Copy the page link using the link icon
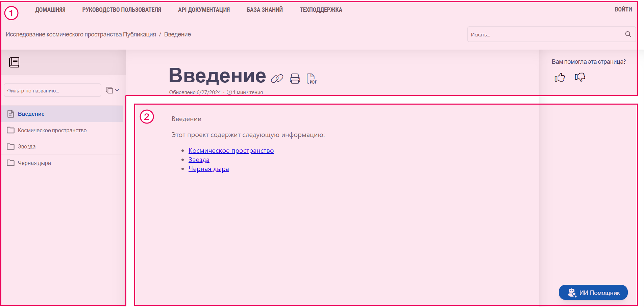Image resolution: width=644 pixels, height=307 pixels. (277, 78)
